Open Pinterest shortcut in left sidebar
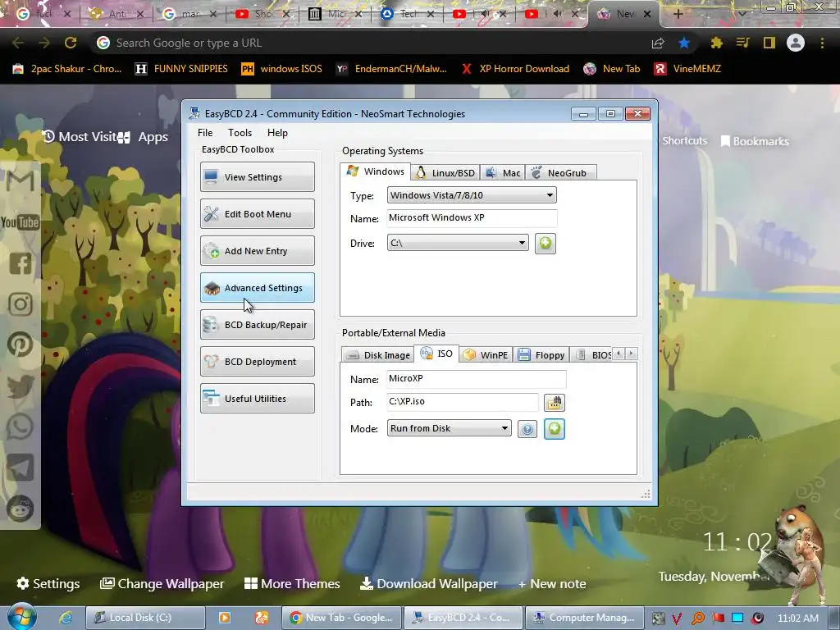This screenshot has width=840, height=630. (x=21, y=345)
